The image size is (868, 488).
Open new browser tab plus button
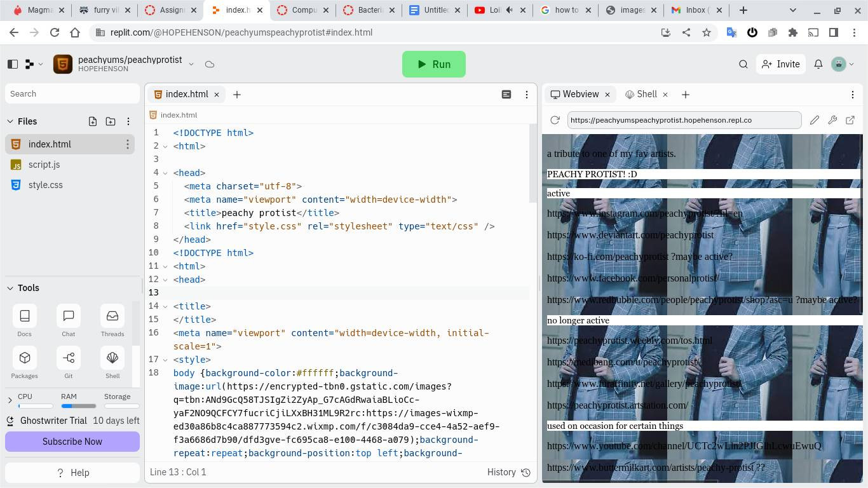[743, 10]
